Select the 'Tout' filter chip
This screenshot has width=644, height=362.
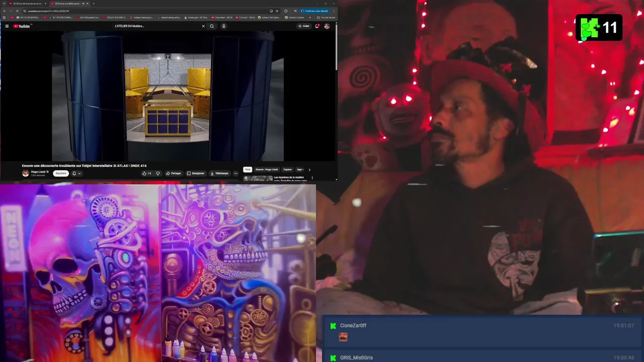point(248,169)
